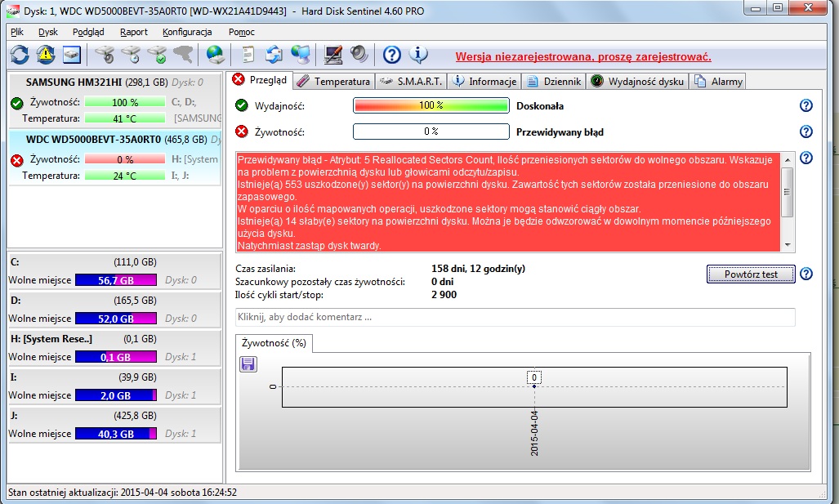The width and height of the screenshot is (839, 504).
Task: Click the send email report icon
Action: click(x=274, y=55)
